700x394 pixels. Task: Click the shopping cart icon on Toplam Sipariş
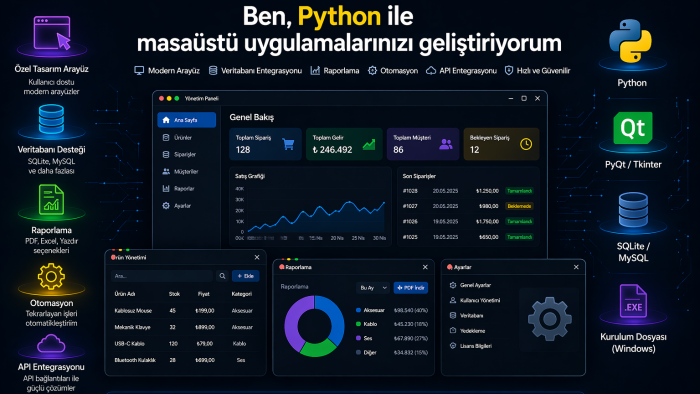pyautogui.click(x=288, y=144)
